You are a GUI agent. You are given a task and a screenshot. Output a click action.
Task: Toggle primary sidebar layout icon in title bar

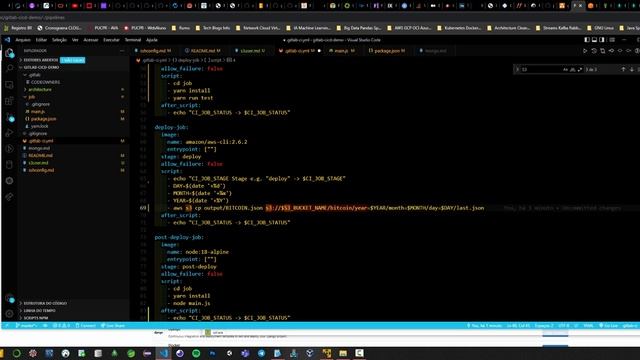coord(587,40)
